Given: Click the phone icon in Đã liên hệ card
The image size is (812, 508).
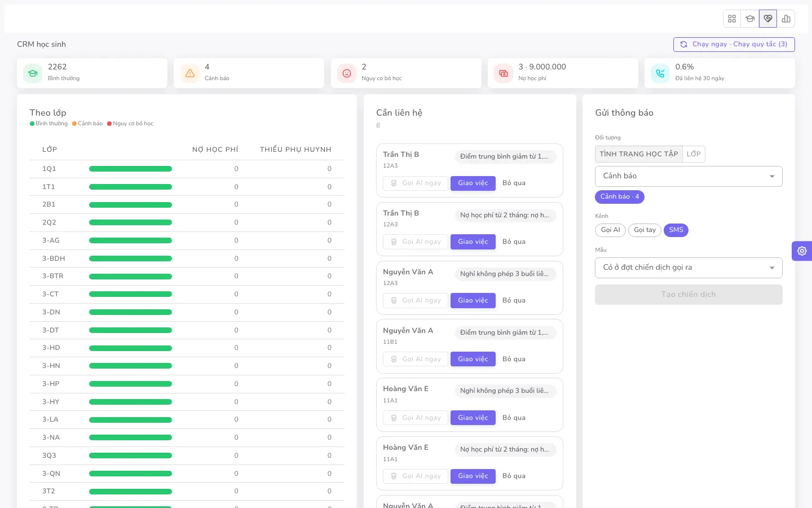Looking at the screenshot, I should coord(660,73).
